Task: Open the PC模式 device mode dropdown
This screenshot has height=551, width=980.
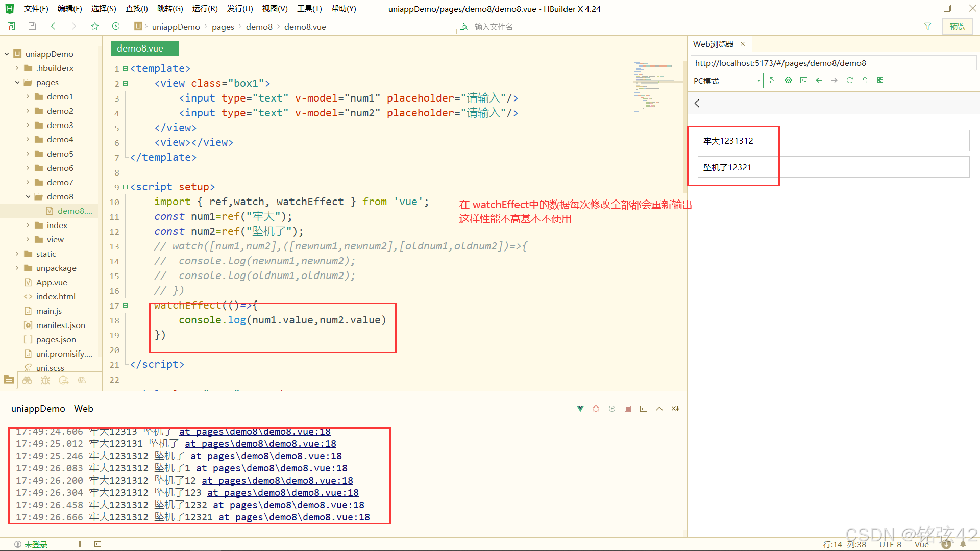Action: click(727, 81)
